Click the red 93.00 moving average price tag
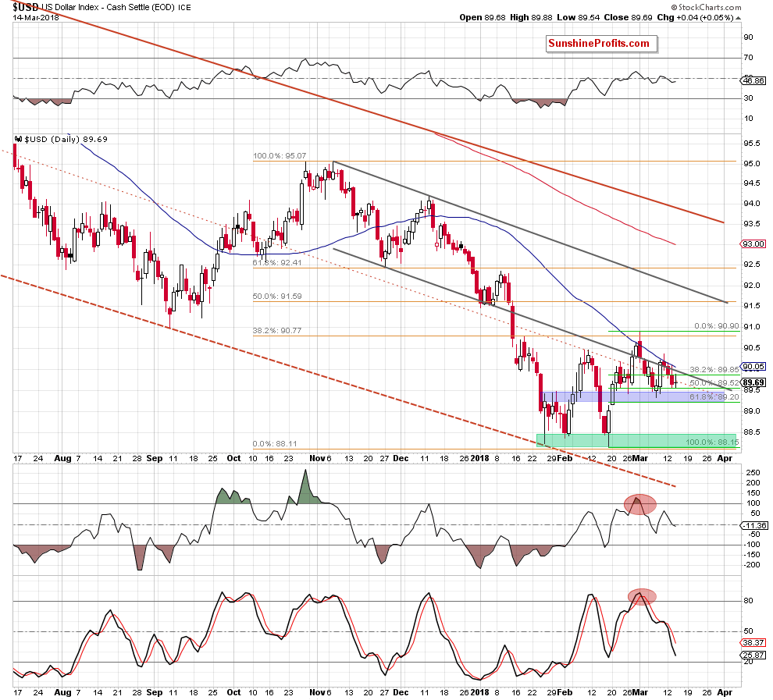The height and width of the screenshot is (700, 773). tap(753, 243)
